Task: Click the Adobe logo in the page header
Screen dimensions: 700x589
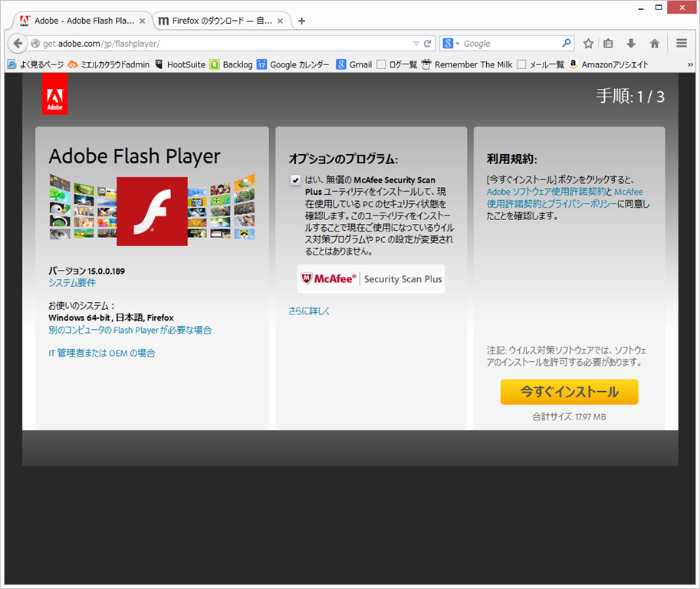Action: 54,94
